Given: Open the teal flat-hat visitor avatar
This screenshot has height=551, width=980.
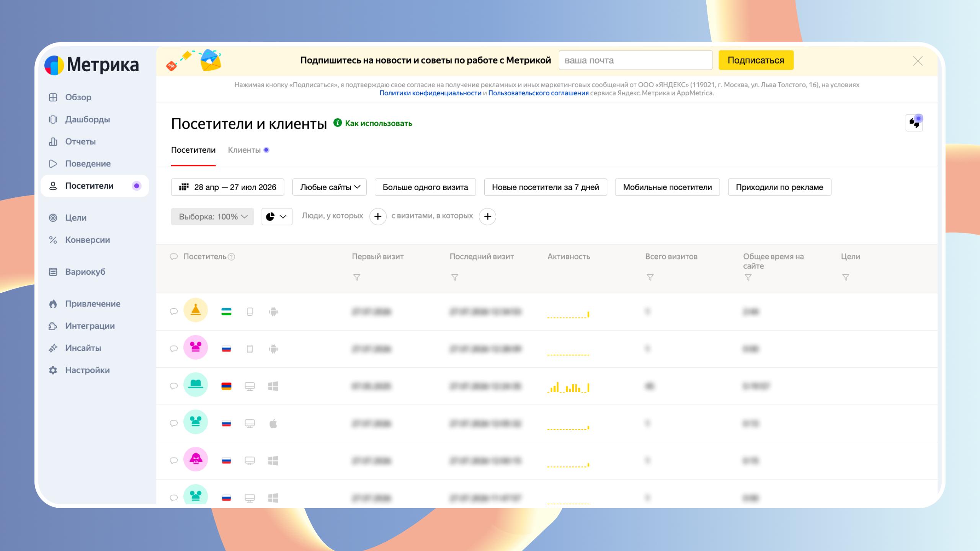Looking at the screenshot, I should point(196,385).
